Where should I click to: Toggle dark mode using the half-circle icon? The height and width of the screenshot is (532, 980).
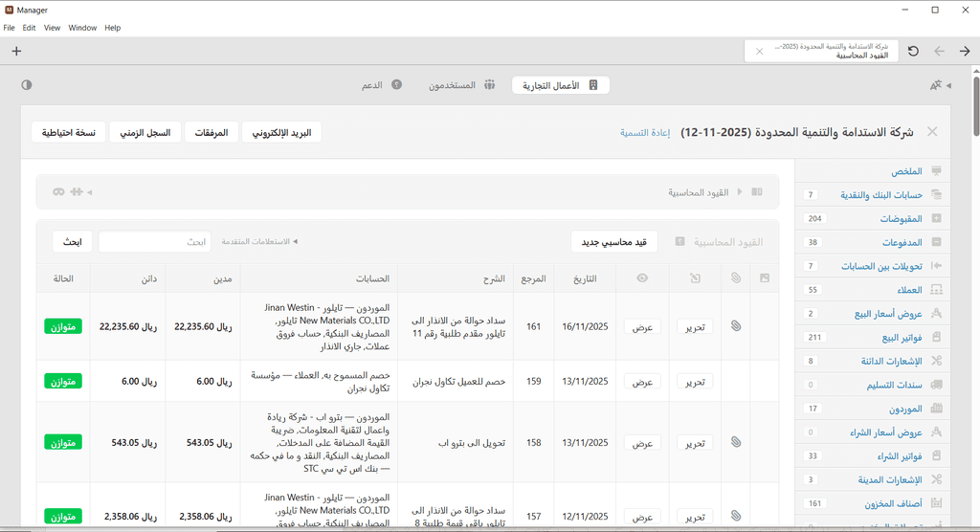27,85
